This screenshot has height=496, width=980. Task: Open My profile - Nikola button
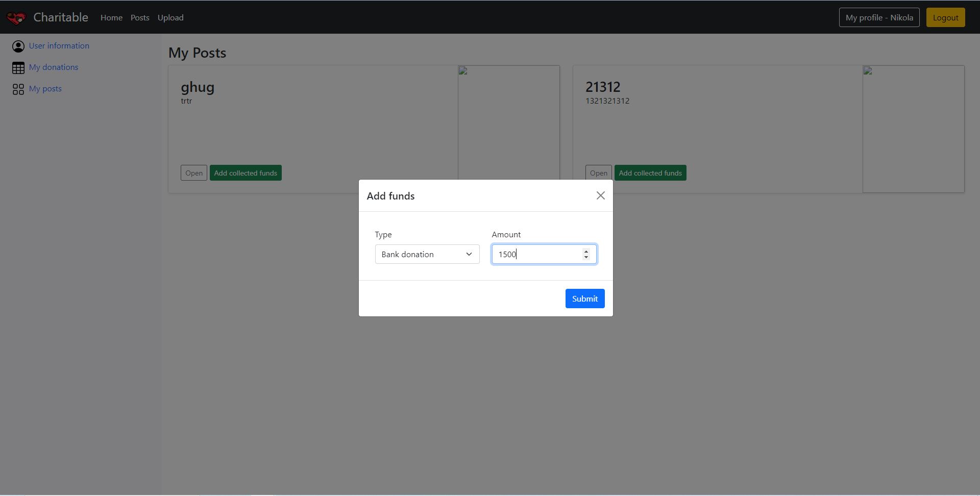879,18
